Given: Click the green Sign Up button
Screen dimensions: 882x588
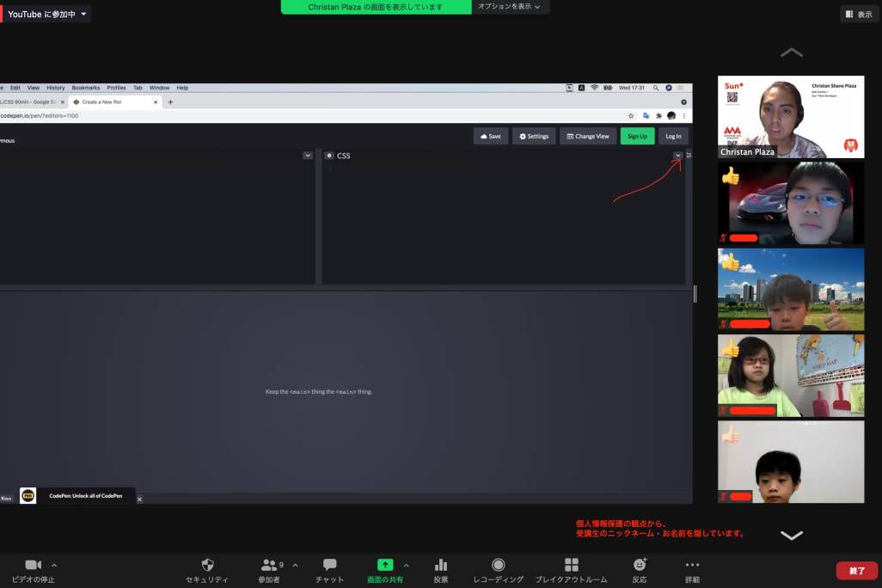Looking at the screenshot, I should (x=637, y=136).
